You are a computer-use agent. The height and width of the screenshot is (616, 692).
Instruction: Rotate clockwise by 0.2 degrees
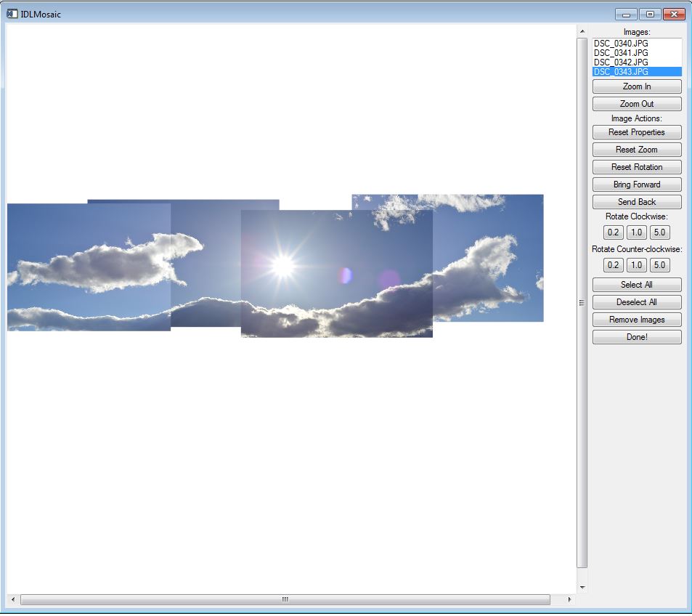(614, 232)
